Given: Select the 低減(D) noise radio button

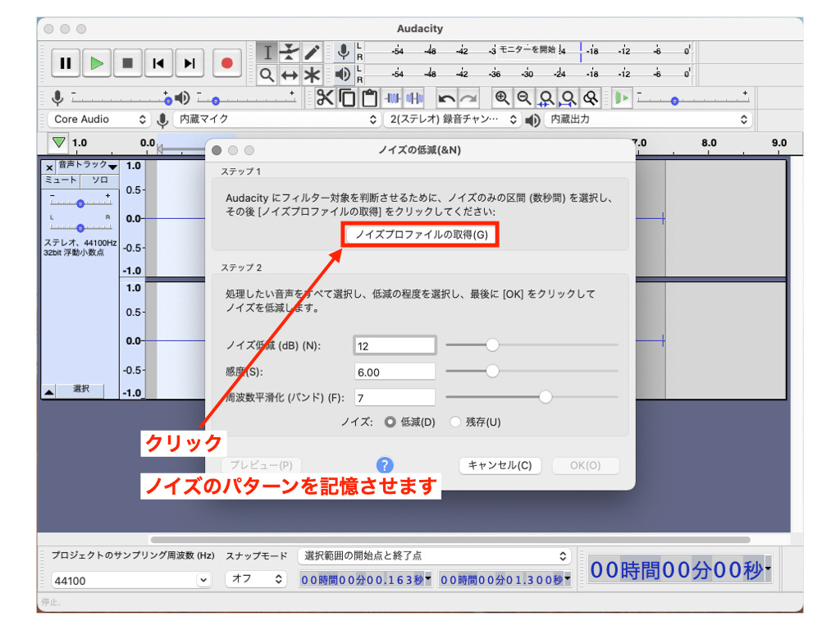Looking at the screenshot, I should tap(390, 422).
